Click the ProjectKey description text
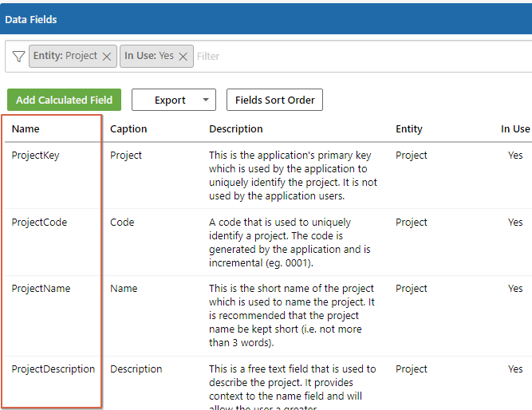The height and width of the screenshot is (410, 532). point(294,175)
